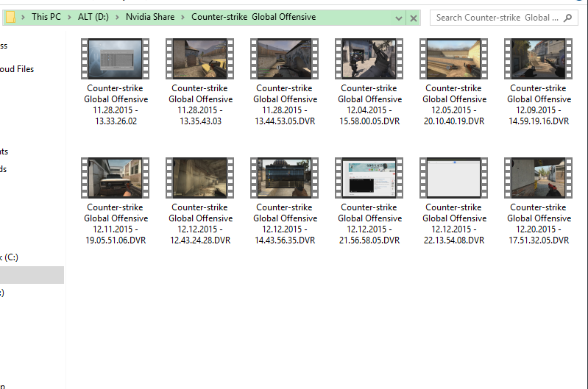Select video thumbnail 12.12.2015 - 12.43.24.28.DVR
This screenshot has height=389, width=588.
[x=200, y=178]
